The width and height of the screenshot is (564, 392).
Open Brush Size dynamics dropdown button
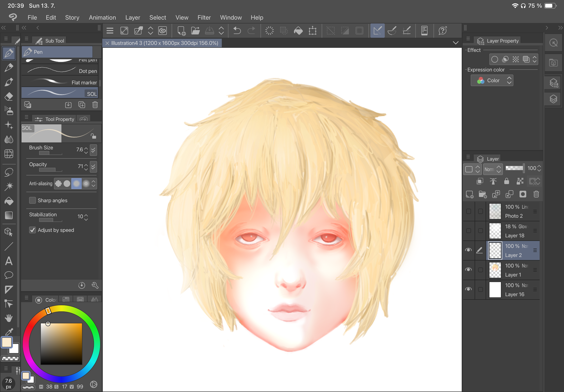point(93,150)
